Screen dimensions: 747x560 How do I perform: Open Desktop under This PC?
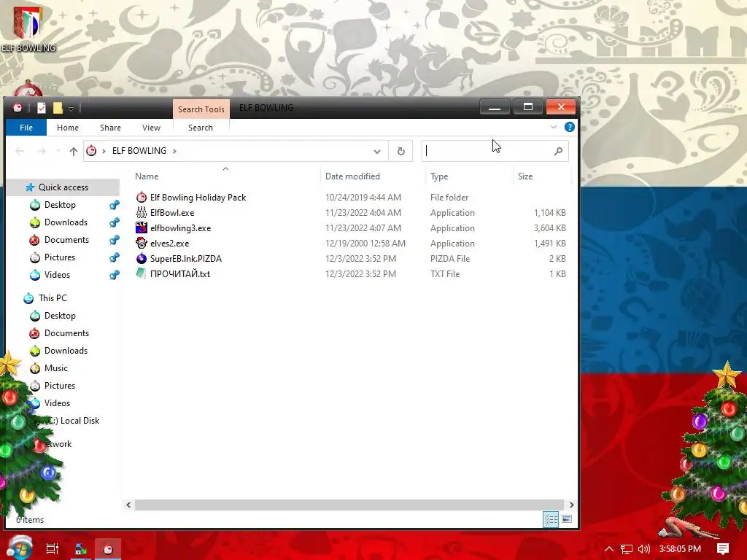click(60, 316)
